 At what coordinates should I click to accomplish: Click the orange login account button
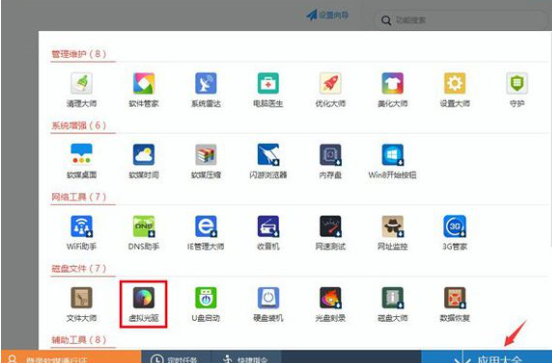[71, 357]
